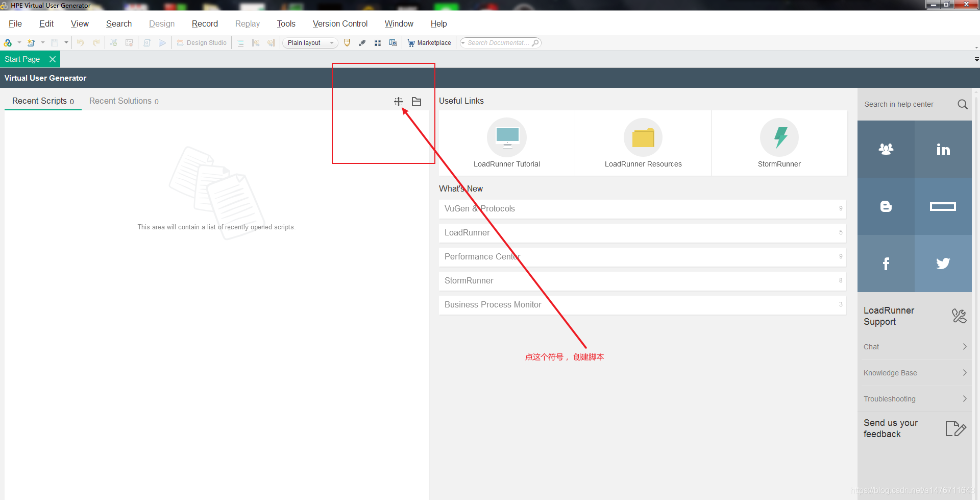
Task: Click the window layout toolbar icon
Action: pyautogui.click(x=393, y=43)
